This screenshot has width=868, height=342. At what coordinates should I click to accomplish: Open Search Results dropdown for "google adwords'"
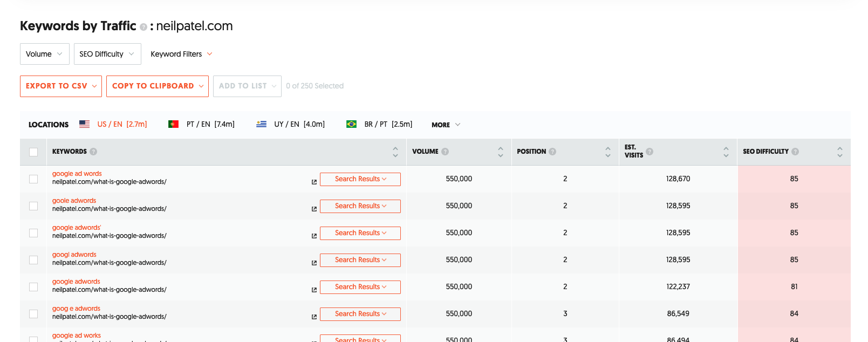(x=360, y=233)
